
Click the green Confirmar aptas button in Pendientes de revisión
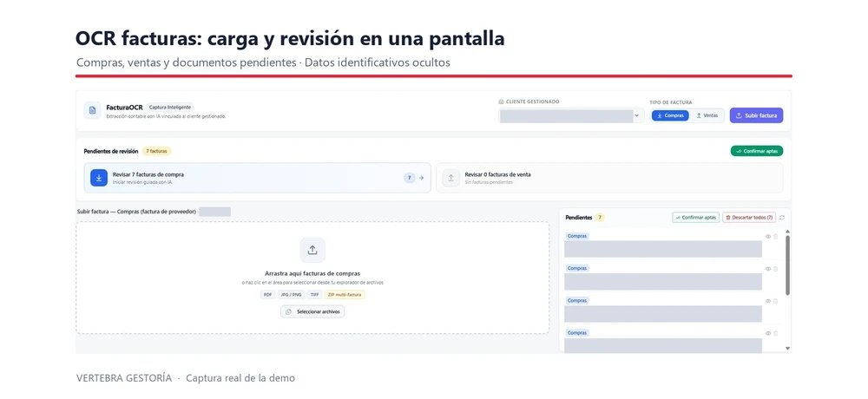(757, 151)
